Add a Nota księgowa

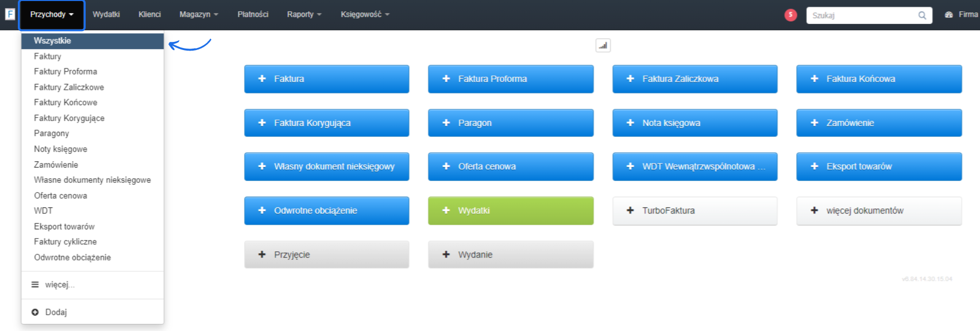coord(695,123)
